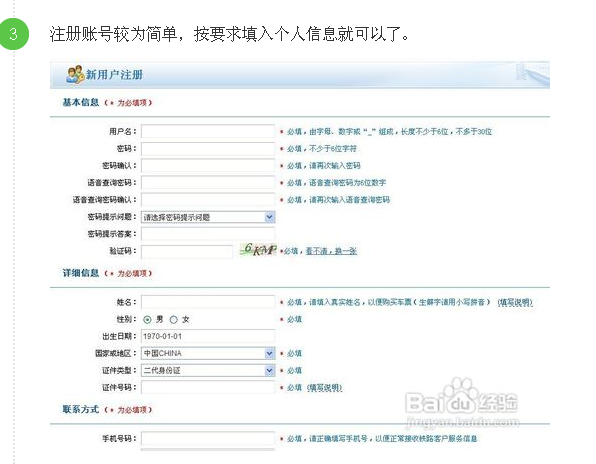Focus the 密码 input field
596x464 pixels.
208,149
